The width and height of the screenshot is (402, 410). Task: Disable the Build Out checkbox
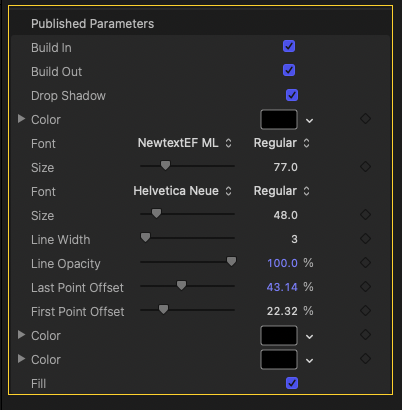[x=289, y=70]
